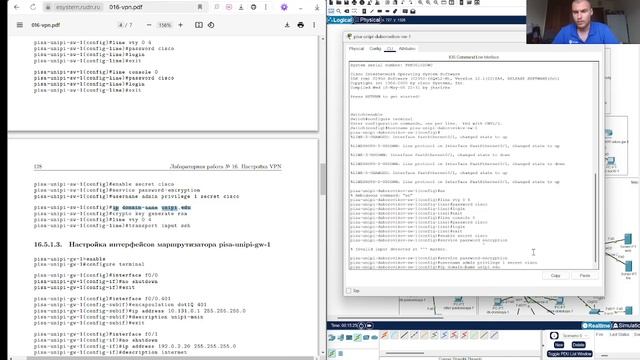Toggle PDF fit-to-page view

pos(198,25)
